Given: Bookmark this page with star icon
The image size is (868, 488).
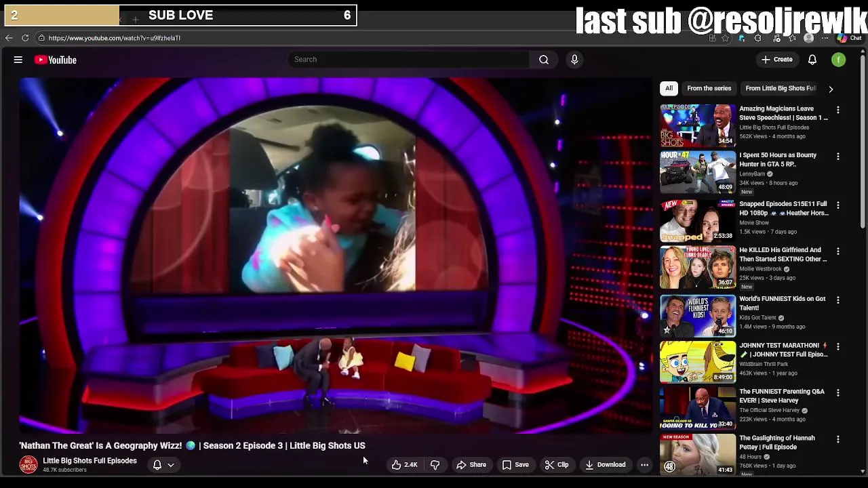Looking at the screenshot, I should tap(725, 38).
